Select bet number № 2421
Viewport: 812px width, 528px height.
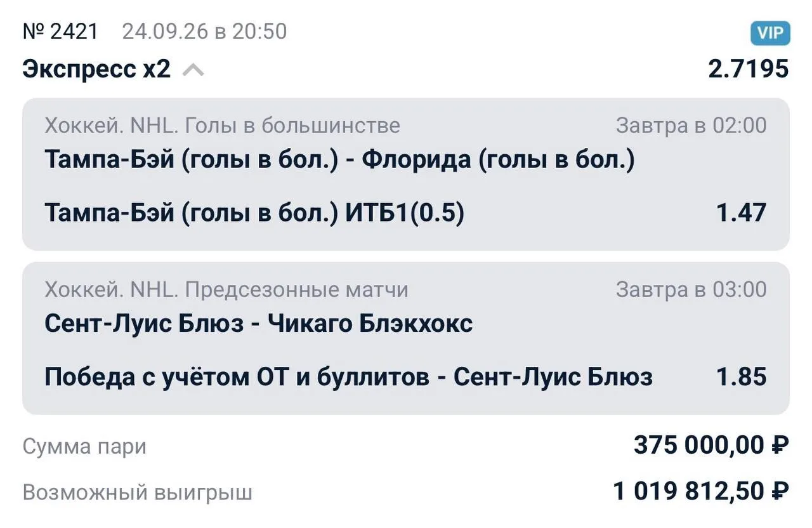[x=61, y=31]
